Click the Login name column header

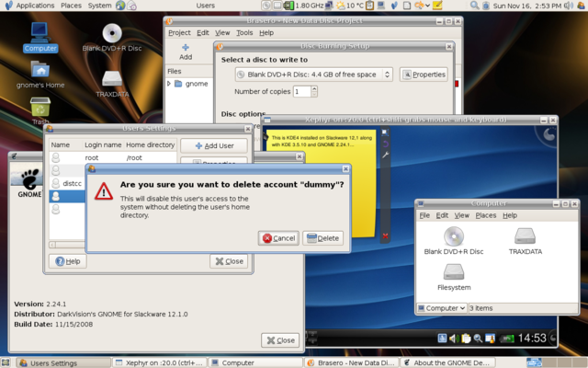pos(103,144)
